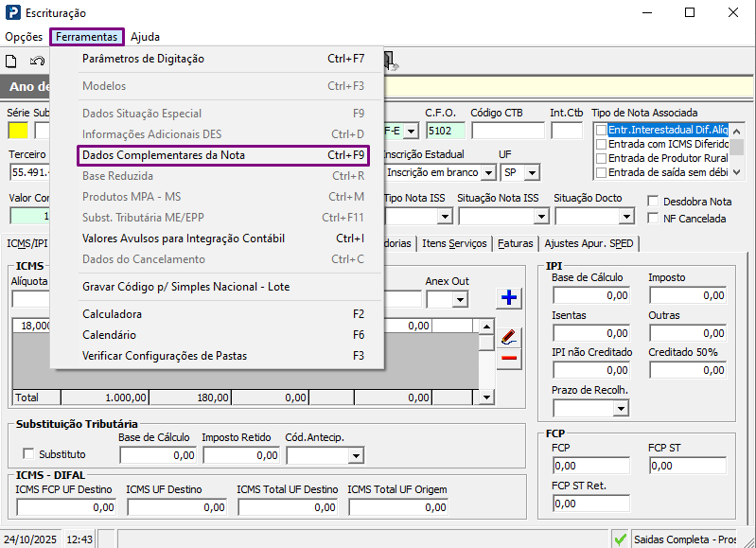
Task: Click the red pencil edit line icon
Action: pyautogui.click(x=509, y=336)
